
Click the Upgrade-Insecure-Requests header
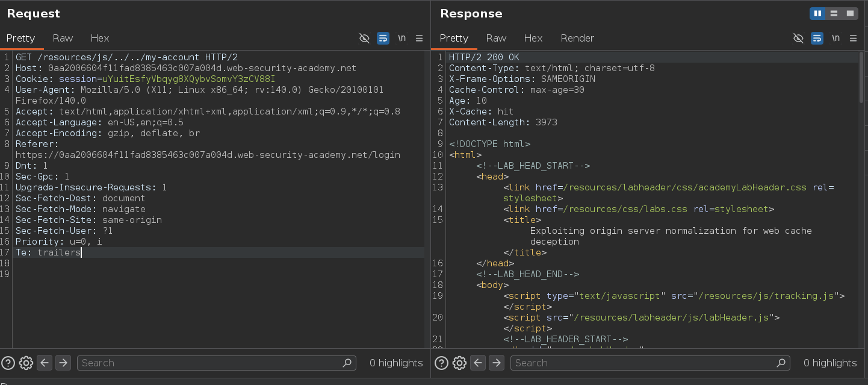coord(91,187)
